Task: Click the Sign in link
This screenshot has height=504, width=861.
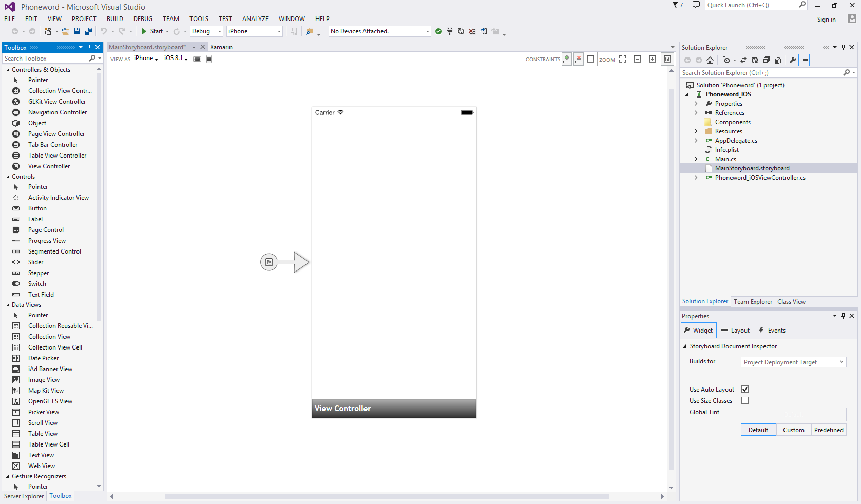Action: (x=826, y=20)
